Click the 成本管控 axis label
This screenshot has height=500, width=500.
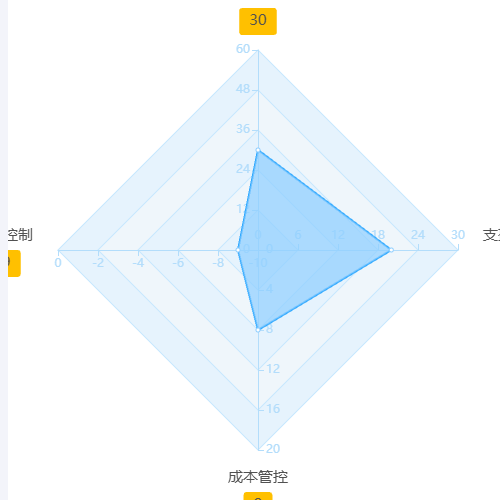pyautogui.click(x=258, y=477)
